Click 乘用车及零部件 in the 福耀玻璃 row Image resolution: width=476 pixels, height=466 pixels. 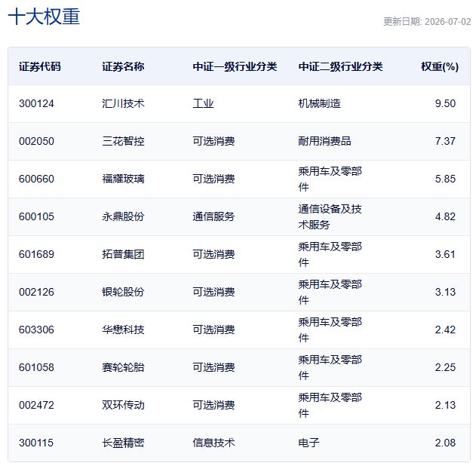330,179
